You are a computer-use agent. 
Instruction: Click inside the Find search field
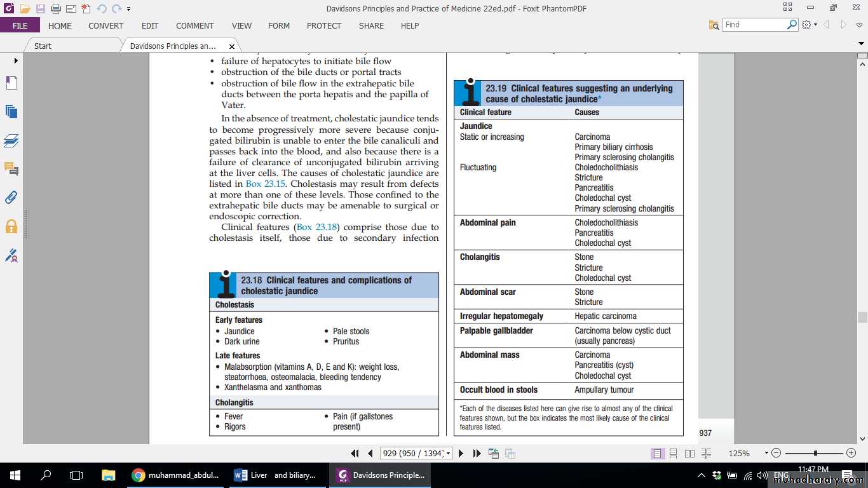[x=754, y=25]
